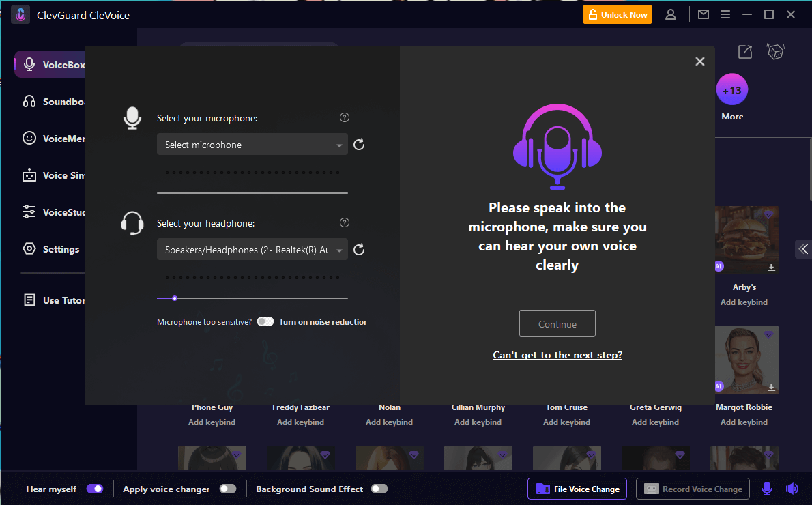This screenshot has width=812, height=505.
Task: Click the AI badge on Margot Robbie
Action: (x=719, y=386)
